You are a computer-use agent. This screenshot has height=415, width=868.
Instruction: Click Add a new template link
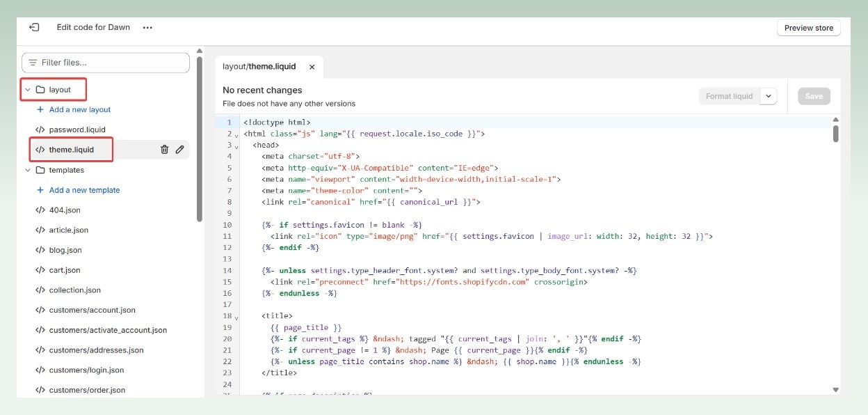(x=85, y=190)
